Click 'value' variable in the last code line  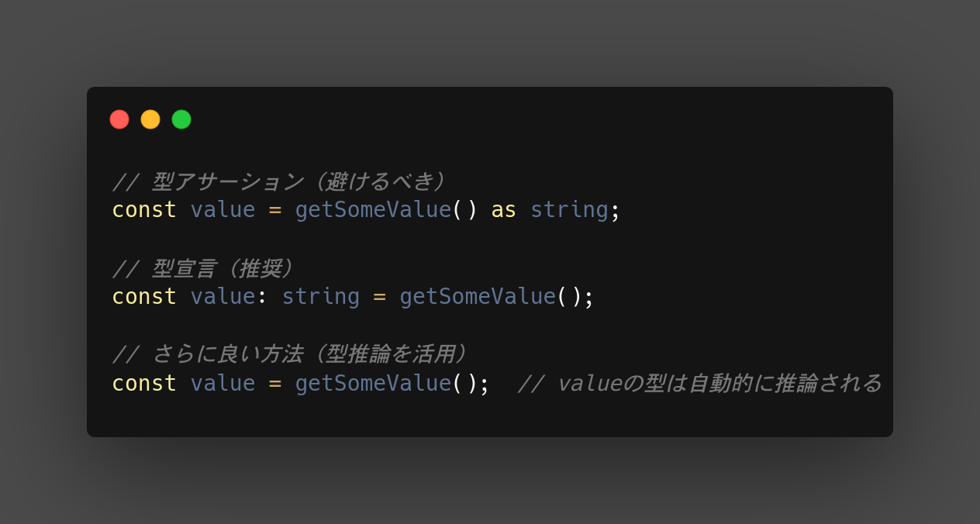coord(223,384)
